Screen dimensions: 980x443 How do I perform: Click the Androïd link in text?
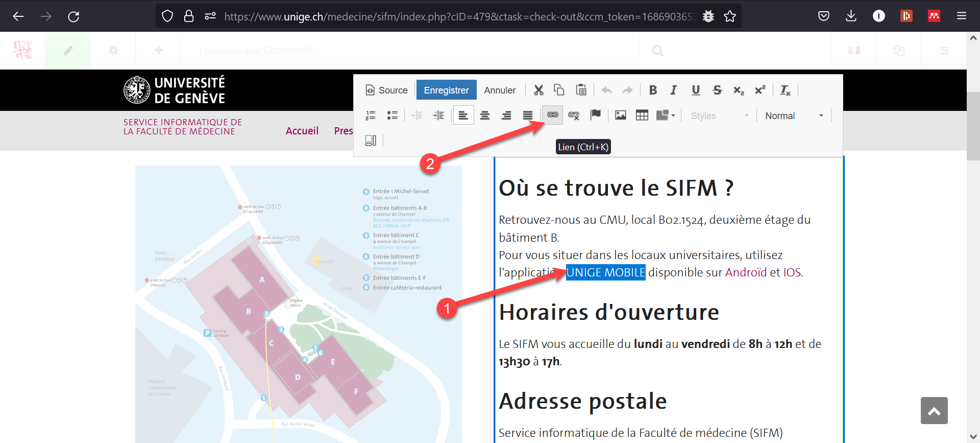click(x=746, y=272)
